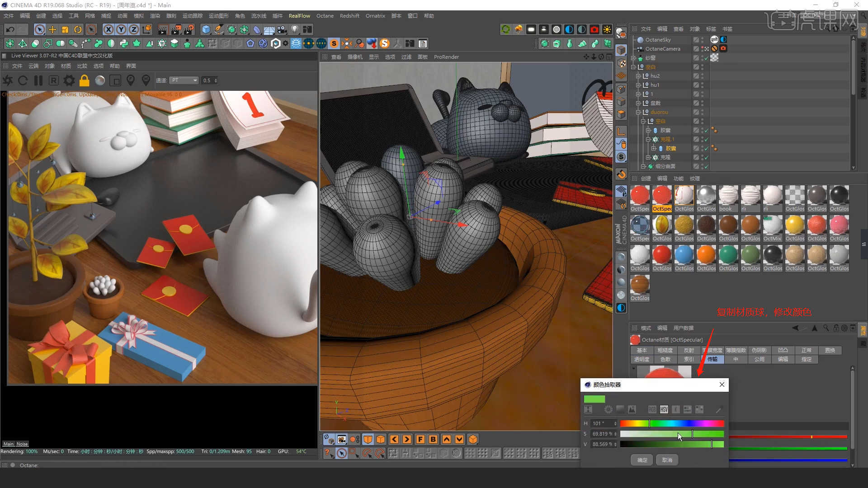
Task: Open the Octane menu
Action: pyautogui.click(x=325, y=16)
